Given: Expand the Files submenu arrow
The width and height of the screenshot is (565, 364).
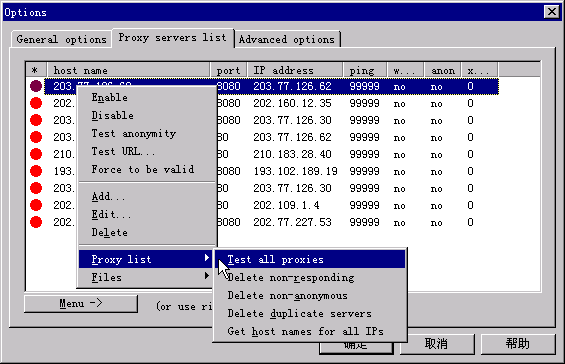Looking at the screenshot, I should coord(206,276).
